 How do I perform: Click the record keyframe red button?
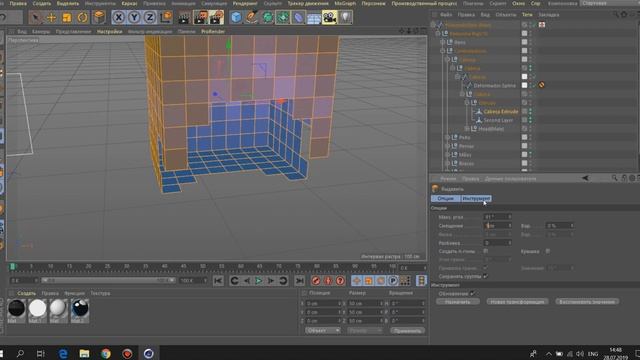316,280
